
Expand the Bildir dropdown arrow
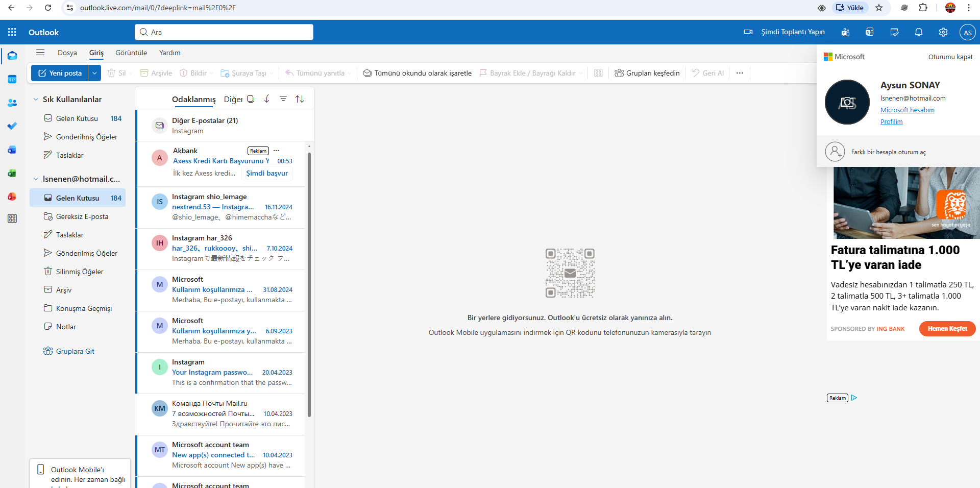tap(211, 74)
